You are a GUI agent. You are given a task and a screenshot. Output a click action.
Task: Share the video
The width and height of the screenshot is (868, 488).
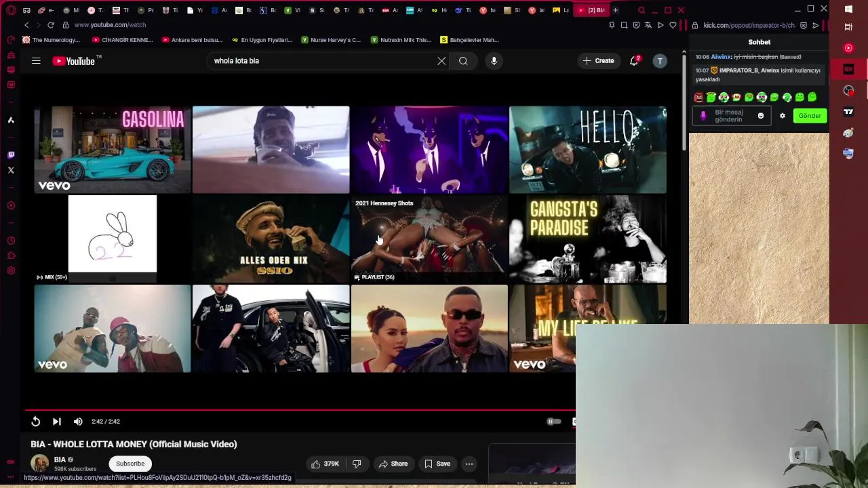coord(393,464)
